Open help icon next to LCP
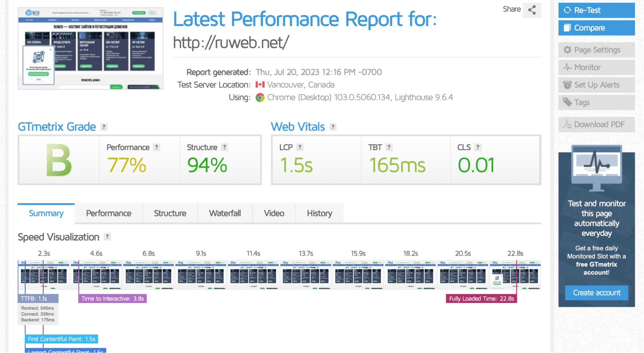644x353 pixels. 300,147
